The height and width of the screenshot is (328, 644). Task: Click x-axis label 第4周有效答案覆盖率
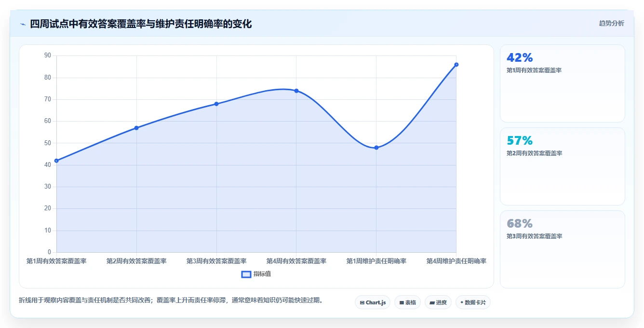[x=296, y=261]
